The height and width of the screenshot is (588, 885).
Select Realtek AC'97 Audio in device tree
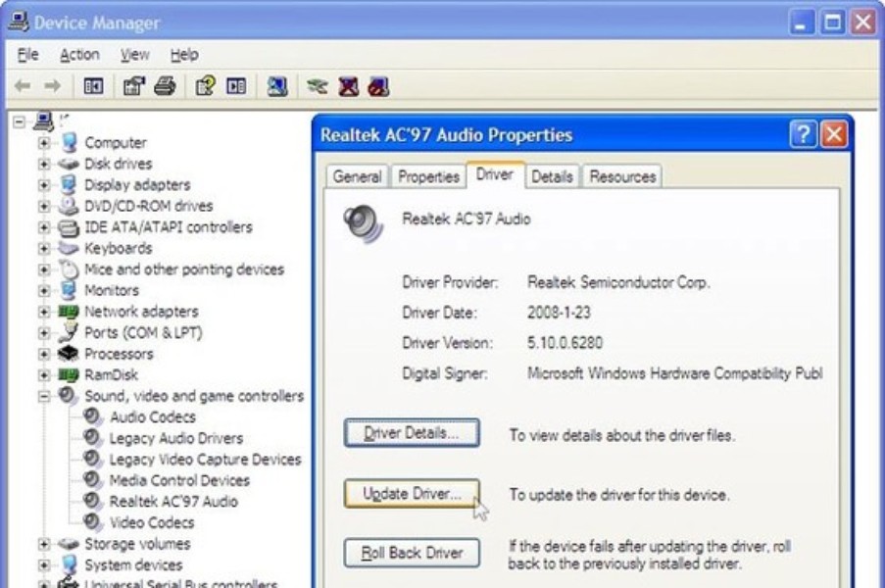coord(172,502)
